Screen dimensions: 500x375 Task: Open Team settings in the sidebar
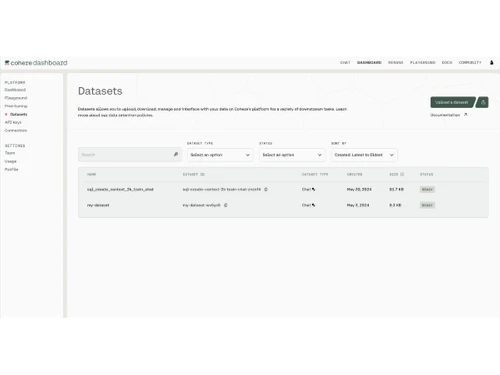[x=10, y=153]
